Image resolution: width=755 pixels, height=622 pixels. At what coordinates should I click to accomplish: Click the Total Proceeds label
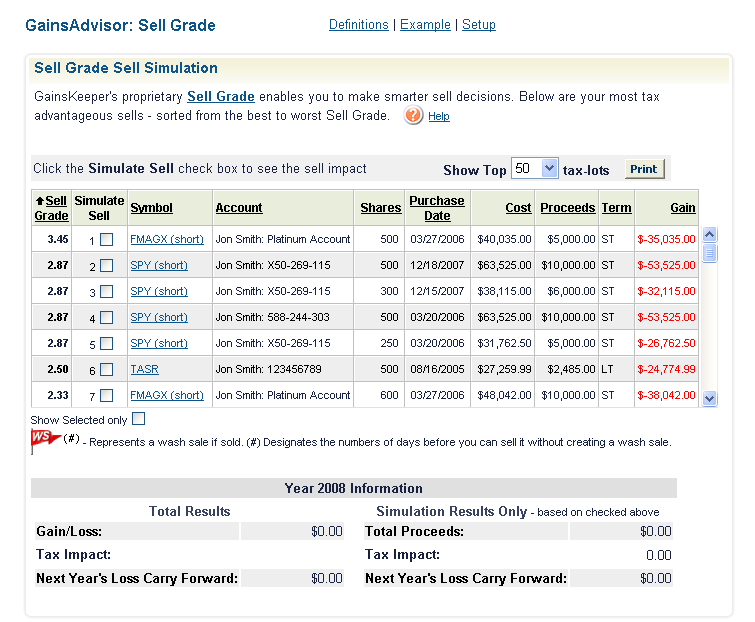tap(414, 531)
